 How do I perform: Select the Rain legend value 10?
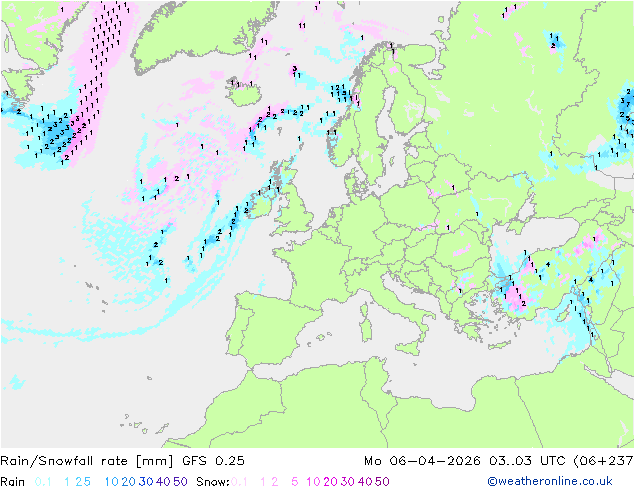click(112, 482)
